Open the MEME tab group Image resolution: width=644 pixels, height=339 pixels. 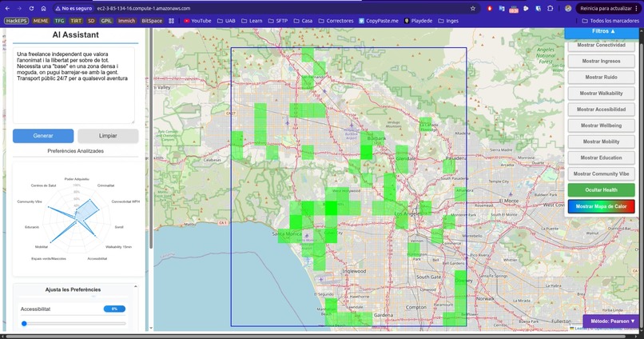point(41,21)
